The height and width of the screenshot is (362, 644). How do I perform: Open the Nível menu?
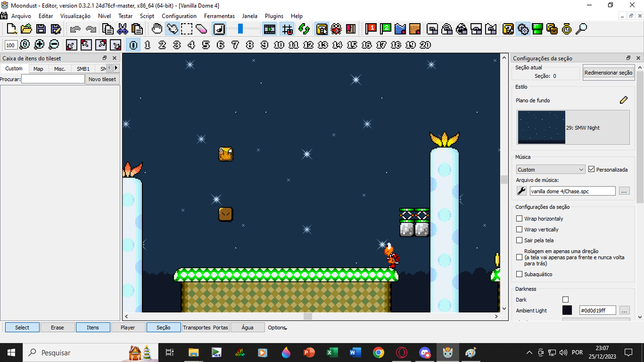pyautogui.click(x=105, y=16)
